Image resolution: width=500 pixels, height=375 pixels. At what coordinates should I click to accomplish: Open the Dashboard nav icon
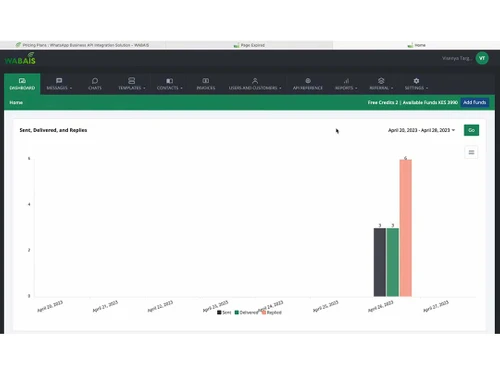coord(22,81)
